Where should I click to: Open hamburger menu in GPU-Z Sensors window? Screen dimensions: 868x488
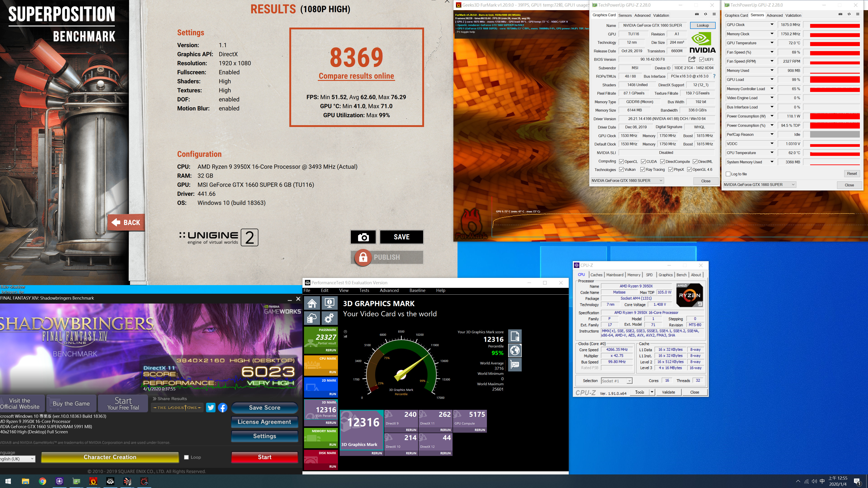coord(858,14)
